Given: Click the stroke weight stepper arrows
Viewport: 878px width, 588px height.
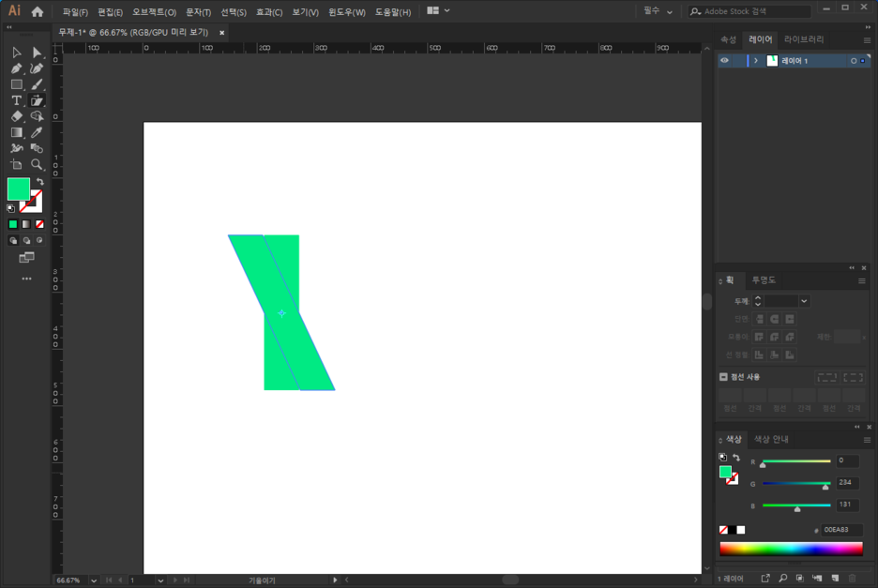Looking at the screenshot, I should [x=758, y=301].
